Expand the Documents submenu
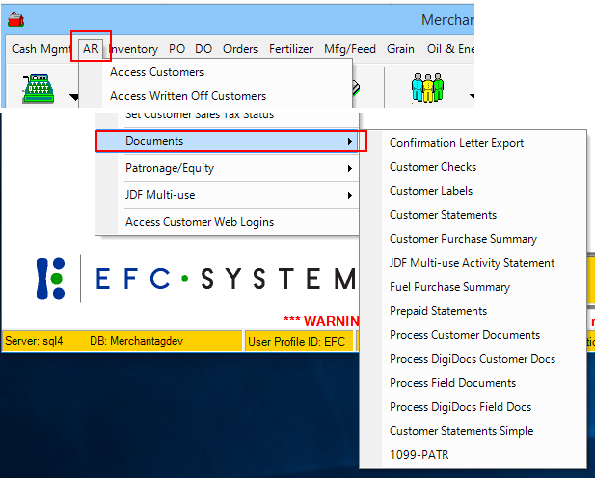 (231, 142)
